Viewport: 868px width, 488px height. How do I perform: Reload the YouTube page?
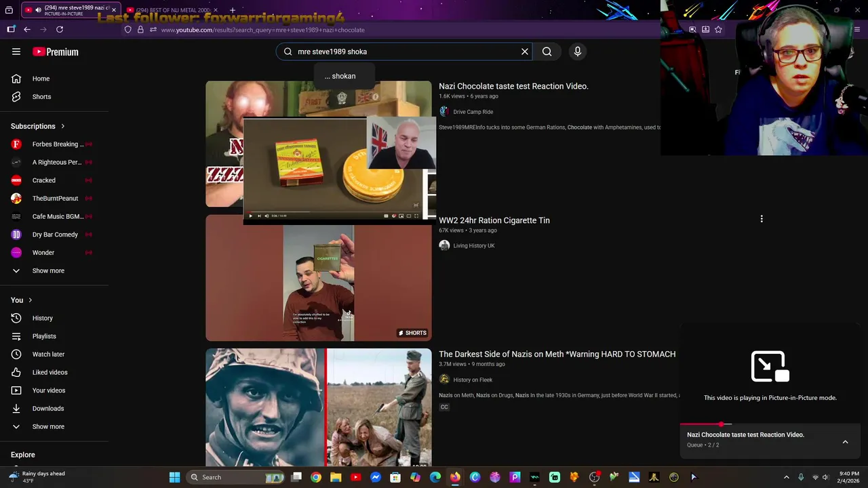[x=60, y=29]
